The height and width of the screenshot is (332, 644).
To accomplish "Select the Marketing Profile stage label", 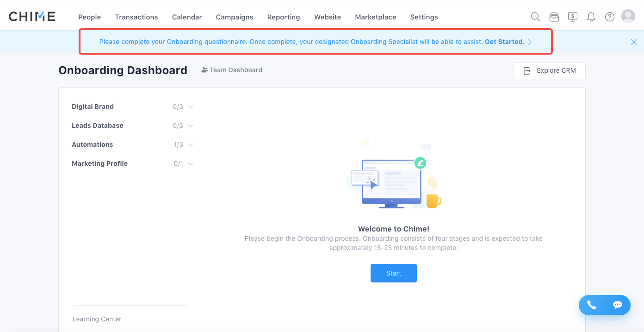I will (99, 163).
